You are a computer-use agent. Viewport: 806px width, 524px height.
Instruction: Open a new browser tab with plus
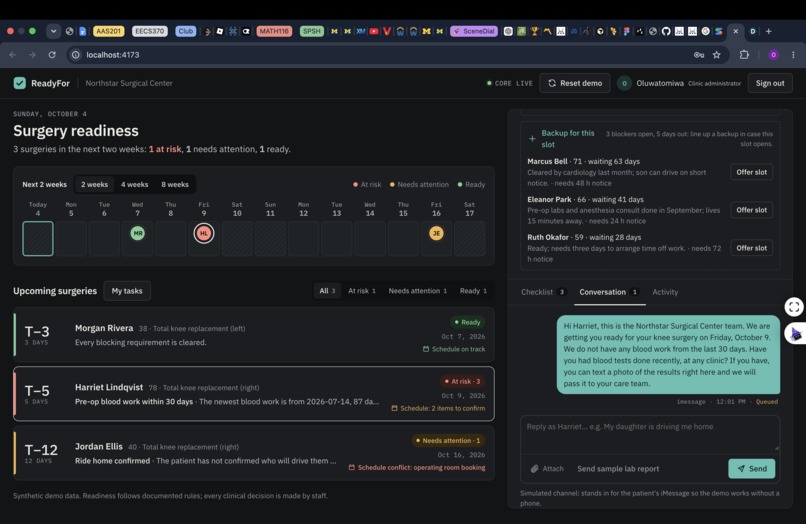[768, 31]
